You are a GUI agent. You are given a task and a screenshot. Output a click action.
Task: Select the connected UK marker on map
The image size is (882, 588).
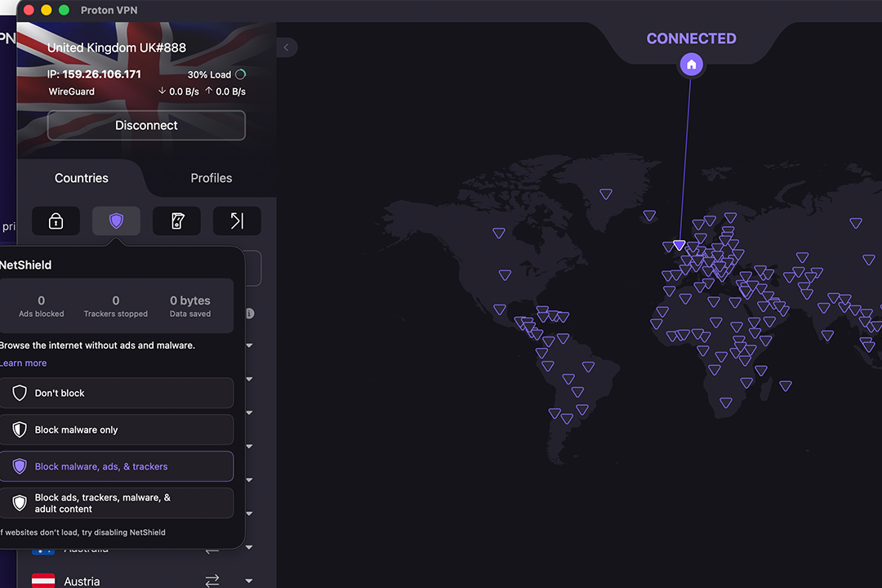coord(679,245)
